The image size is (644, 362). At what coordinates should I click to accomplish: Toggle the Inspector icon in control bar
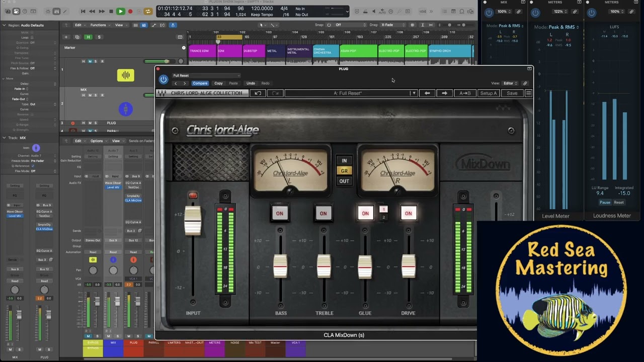pos(16,11)
